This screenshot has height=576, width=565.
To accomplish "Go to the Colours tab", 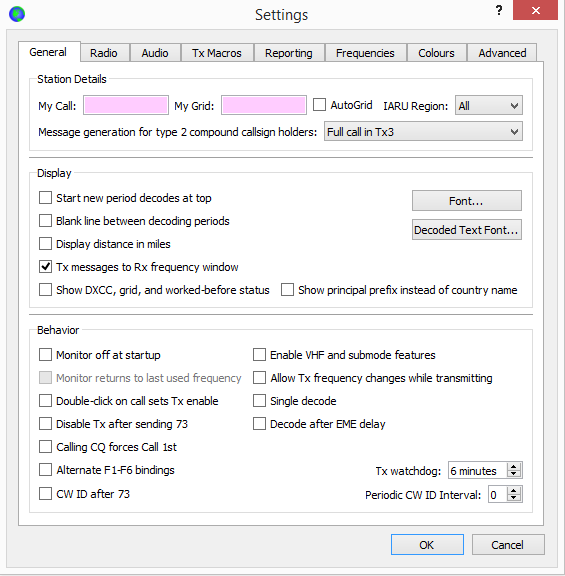I will click(436, 53).
